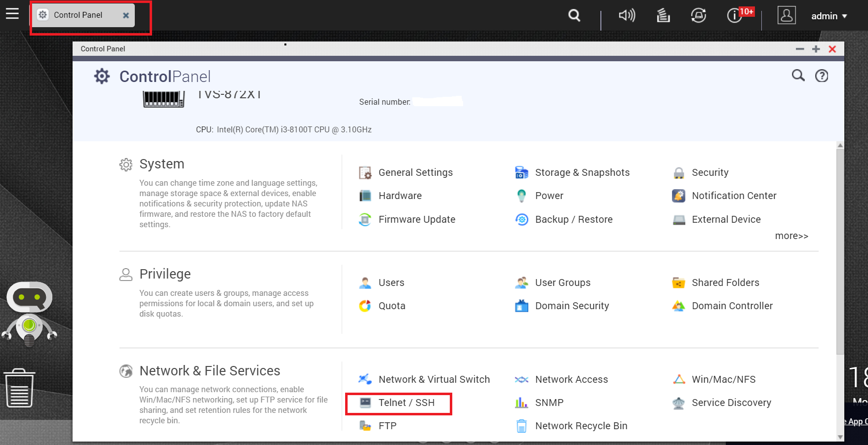
Task: Open Storage & Snapshots
Action: pos(572,172)
